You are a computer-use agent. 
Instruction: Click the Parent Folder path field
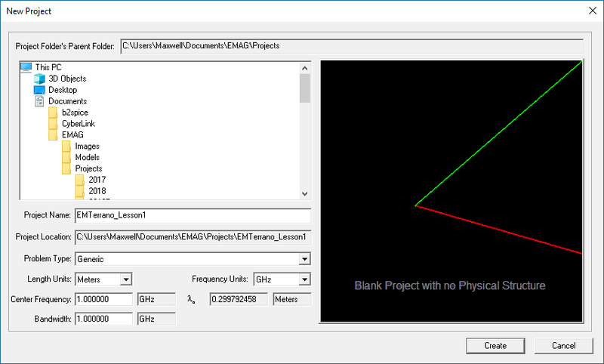[352, 46]
